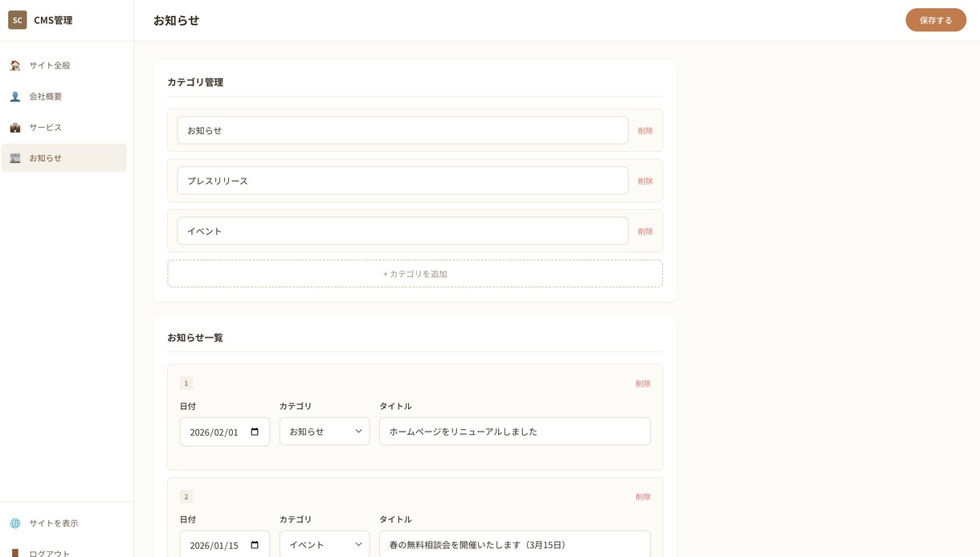
Task: Open サイト全般 in the sidebar
Action: click(64, 65)
